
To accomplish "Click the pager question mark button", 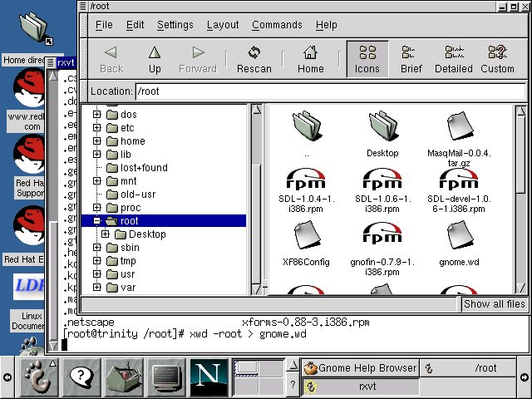I will (x=293, y=385).
